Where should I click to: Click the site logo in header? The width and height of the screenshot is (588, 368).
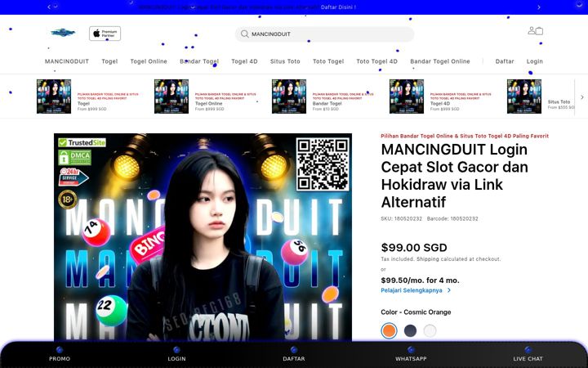63,33
